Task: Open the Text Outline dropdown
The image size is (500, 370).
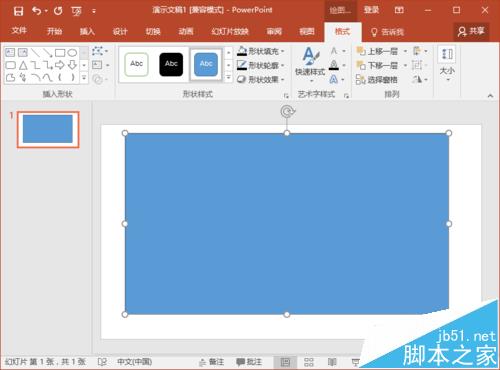Action: click(x=337, y=65)
